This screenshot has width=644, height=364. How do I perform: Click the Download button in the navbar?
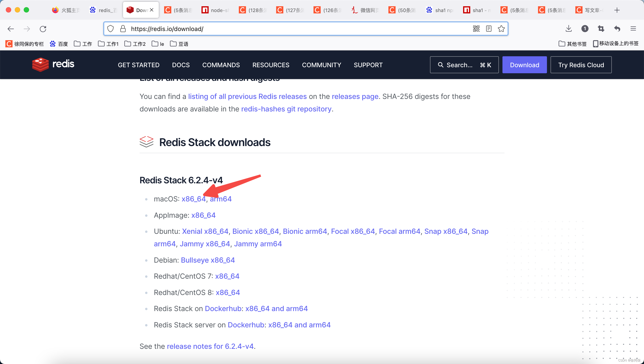click(x=524, y=65)
